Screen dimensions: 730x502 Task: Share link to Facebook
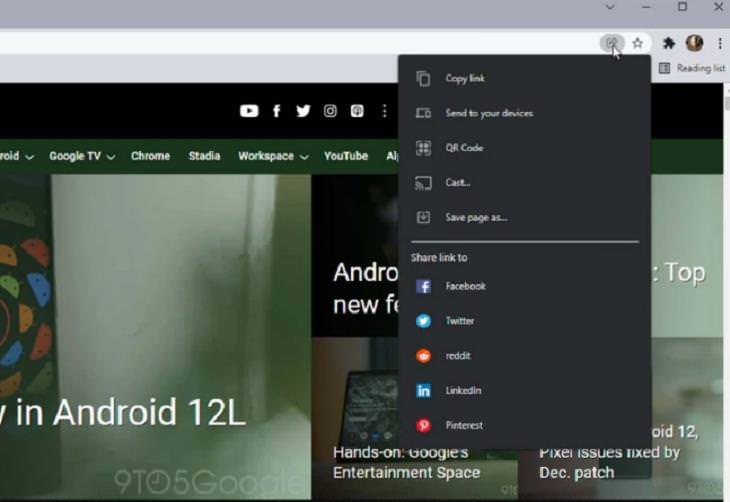point(524,286)
